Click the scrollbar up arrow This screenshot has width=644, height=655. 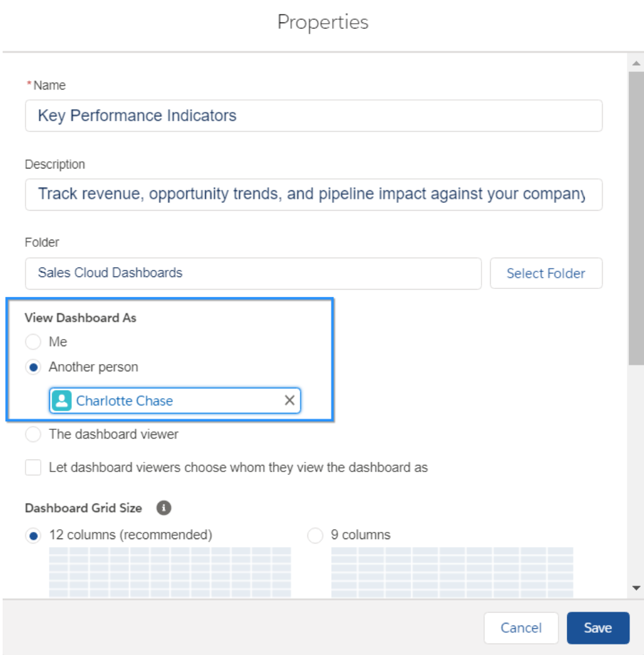[x=636, y=63]
